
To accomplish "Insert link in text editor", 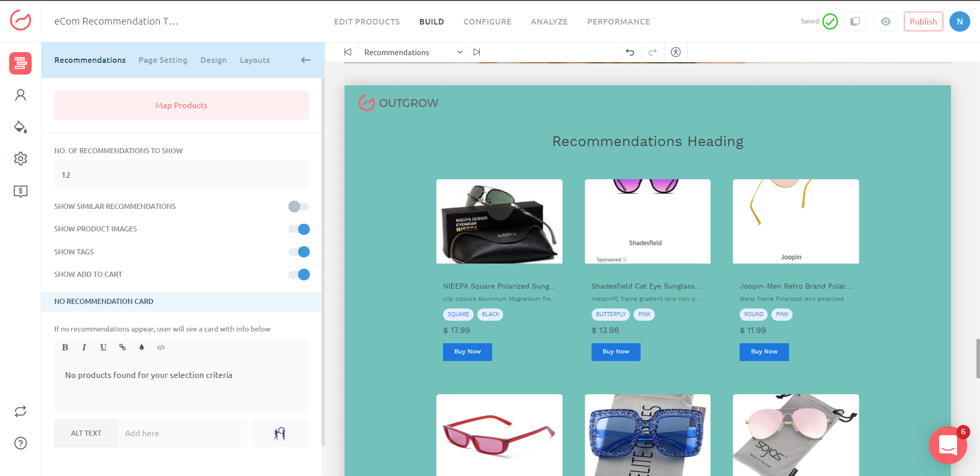I will 122,347.
